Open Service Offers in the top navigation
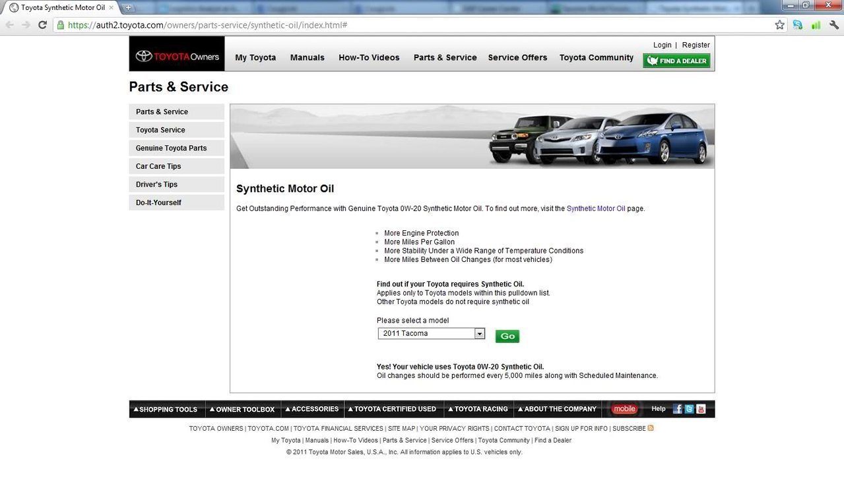This screenshot has height=504, width=844. (x=518, y=57)
